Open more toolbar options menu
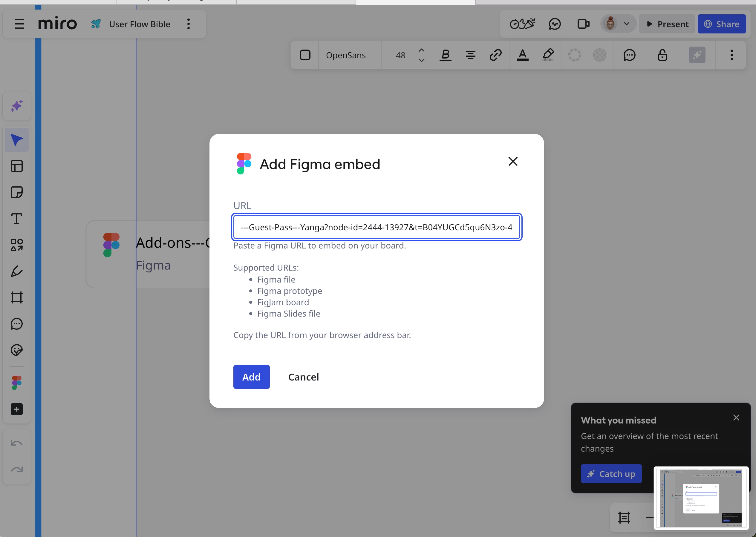756x537 pixels. (732, 55)
